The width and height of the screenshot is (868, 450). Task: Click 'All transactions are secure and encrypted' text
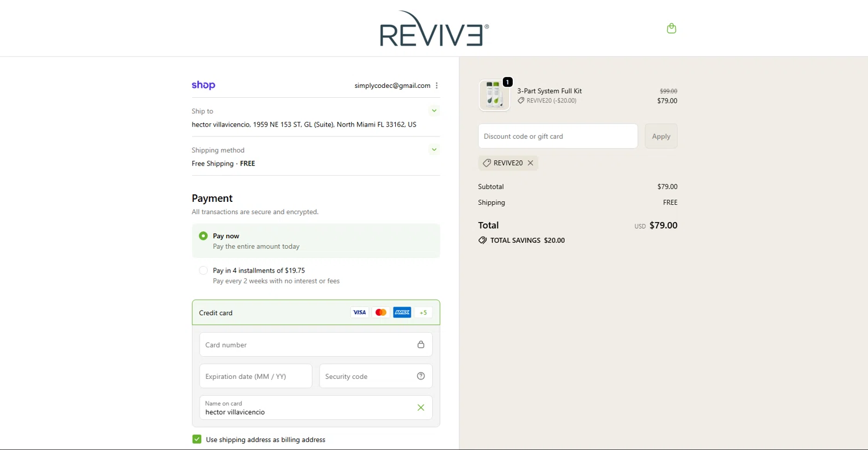tap(255, 212)
